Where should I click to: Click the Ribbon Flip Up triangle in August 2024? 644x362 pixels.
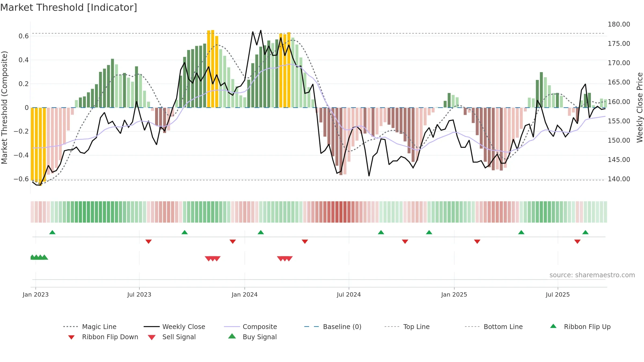tap(381, 232)
